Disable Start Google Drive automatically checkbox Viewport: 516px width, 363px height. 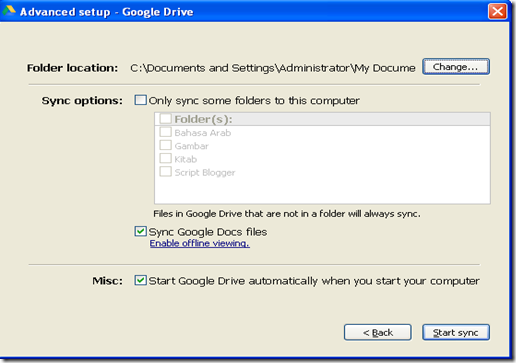140,280
